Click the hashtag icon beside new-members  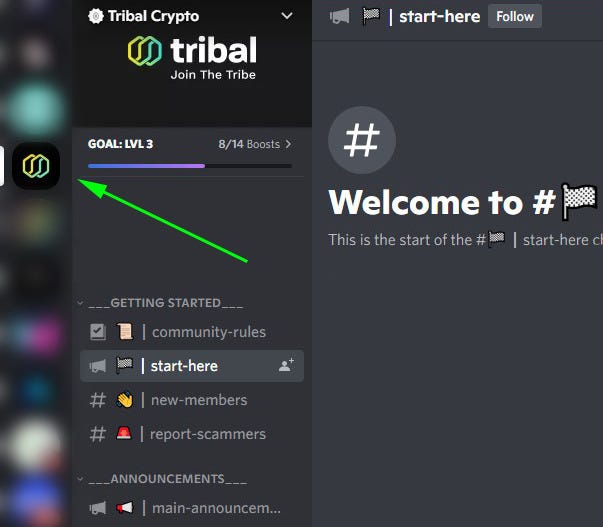98,400
